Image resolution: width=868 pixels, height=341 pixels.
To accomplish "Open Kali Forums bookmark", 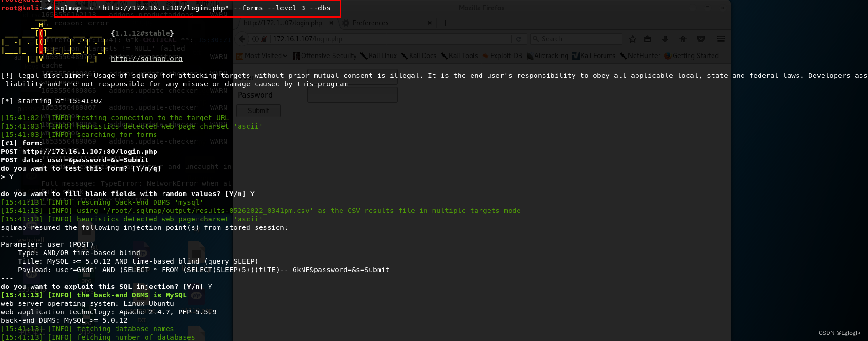I will pyautogui.click(x=594, y=56).
